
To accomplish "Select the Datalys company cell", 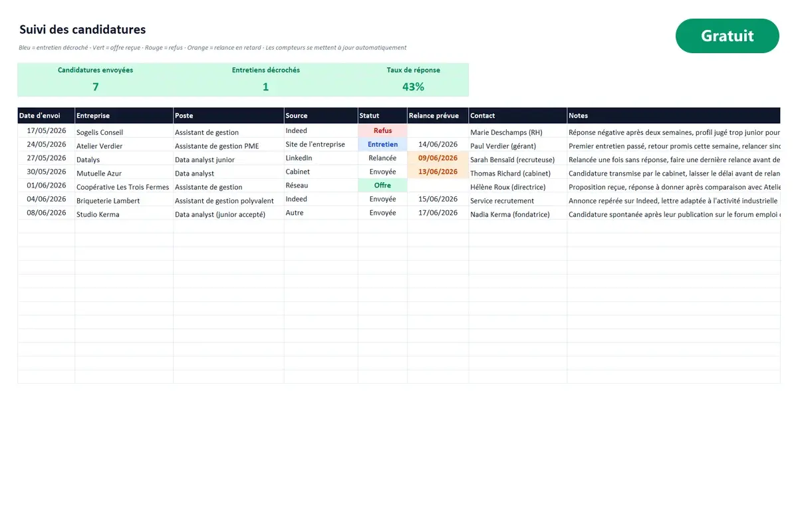I will (124, 159).
